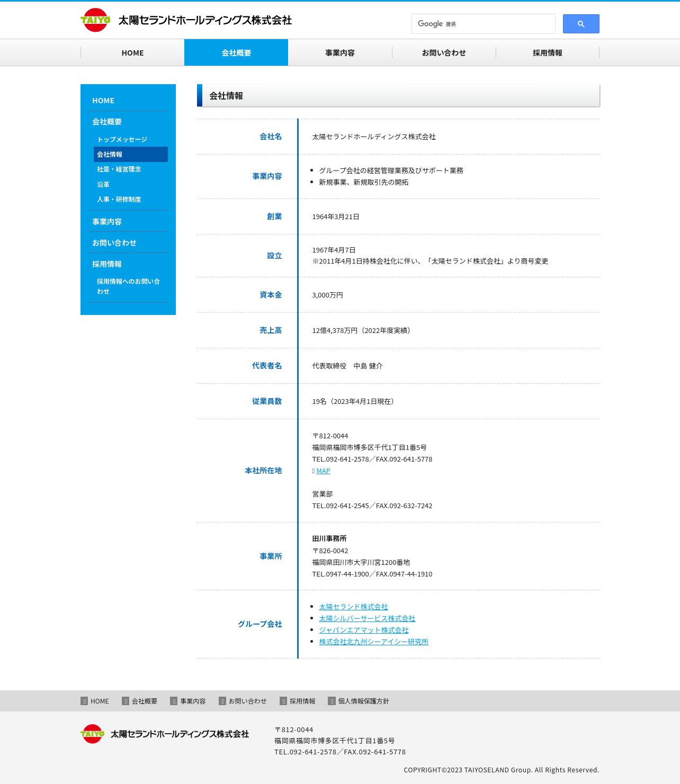
Task: Click header company name 太陽セランドホールディングス株式会社
Action: [205, 20]
